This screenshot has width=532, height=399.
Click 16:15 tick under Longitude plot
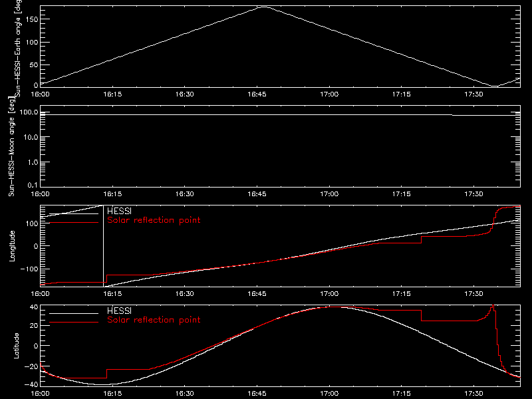pos(112,294)
